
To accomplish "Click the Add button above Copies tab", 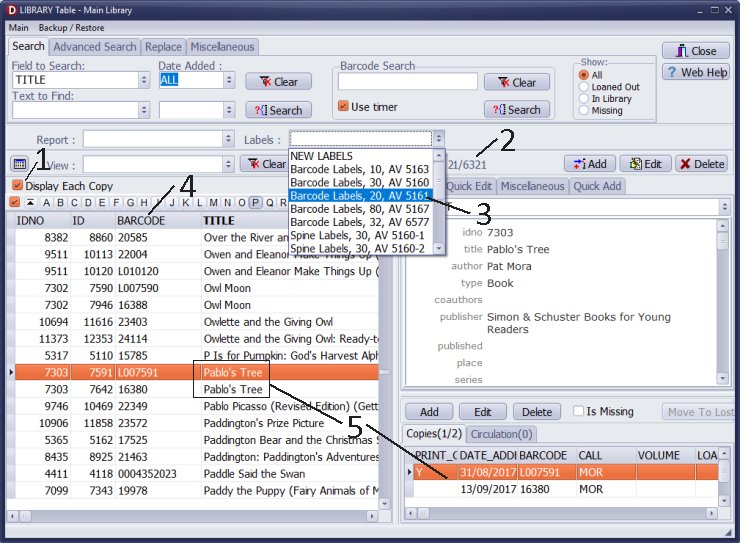I will click(x=429, y=412).
